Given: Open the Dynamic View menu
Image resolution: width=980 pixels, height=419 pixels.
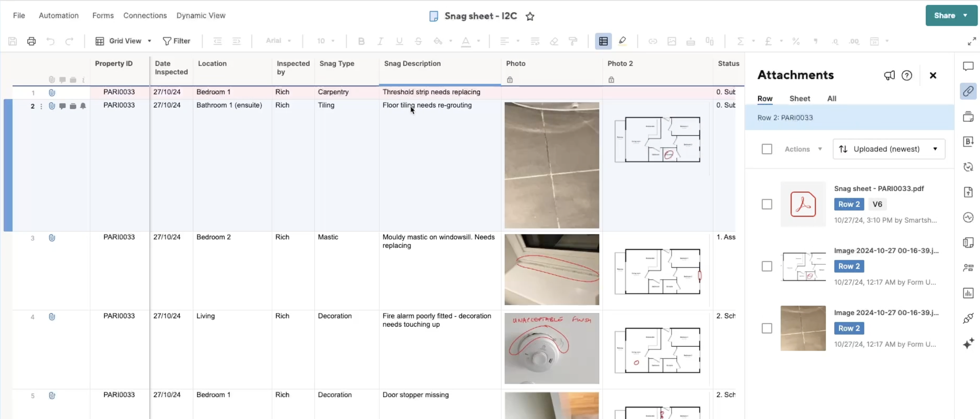Looking at the screenshot, I should tap(201, 16).
